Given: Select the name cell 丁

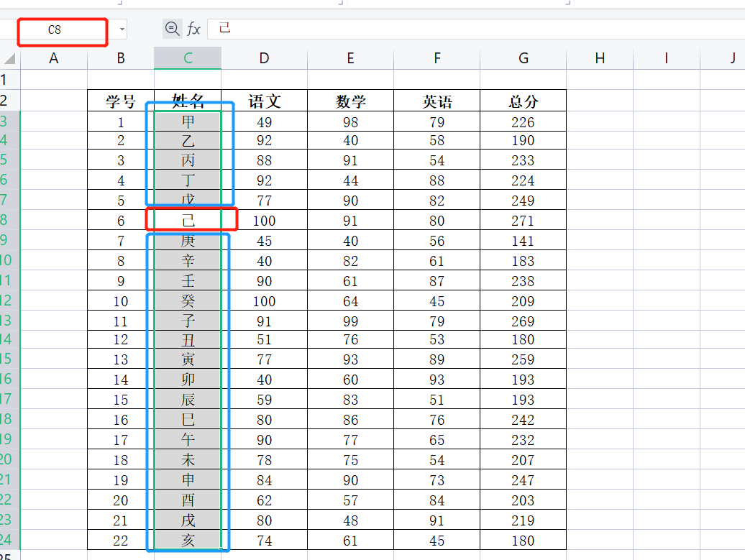Looking at the screenshot, I should coord(188,180).
